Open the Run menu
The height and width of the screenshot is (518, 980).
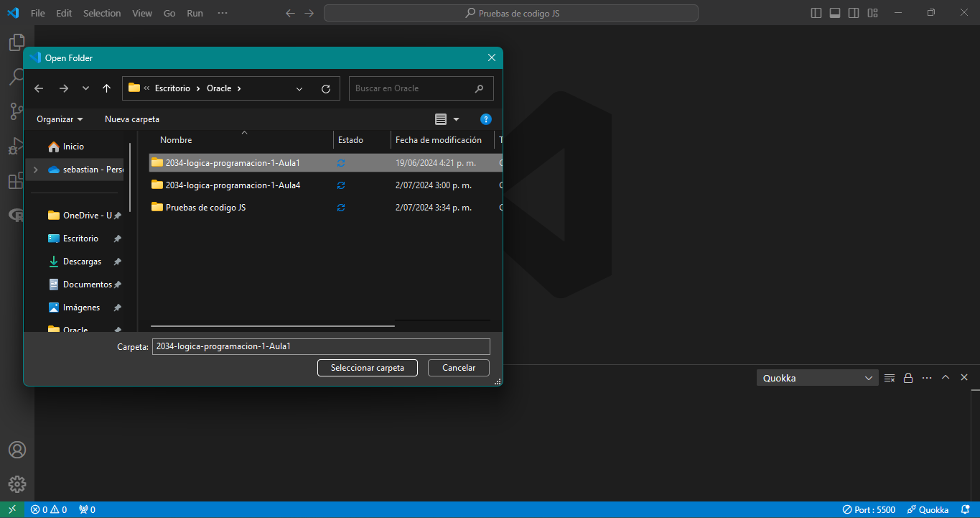tap(195, 13)
